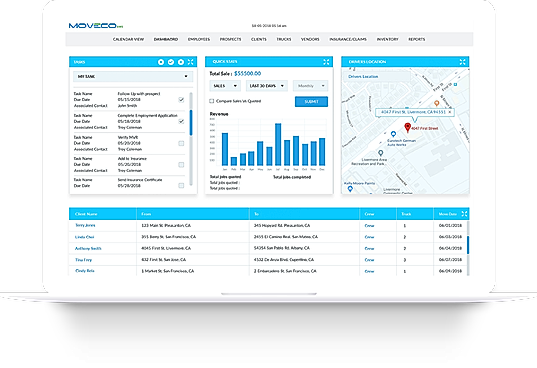Open Crew link in Anthony Smith row
The image size is (537, 368).
[x=370, y=249]
